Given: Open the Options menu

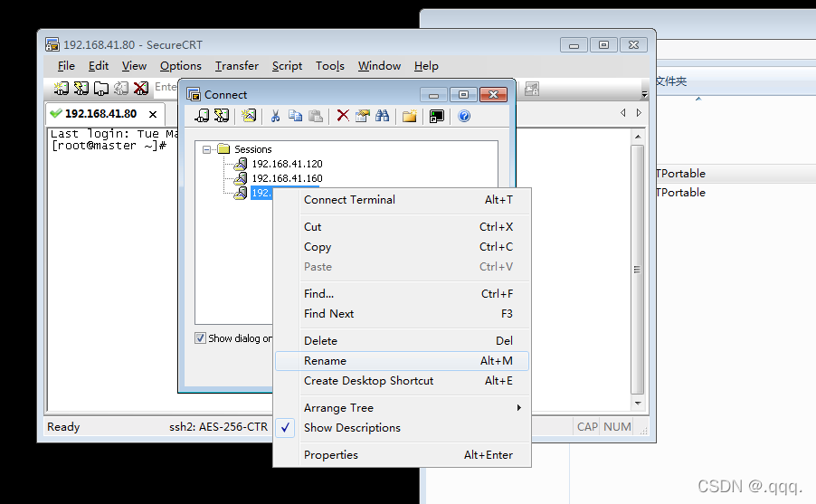Looking at the screenshot, I should (x=181, y=66).
